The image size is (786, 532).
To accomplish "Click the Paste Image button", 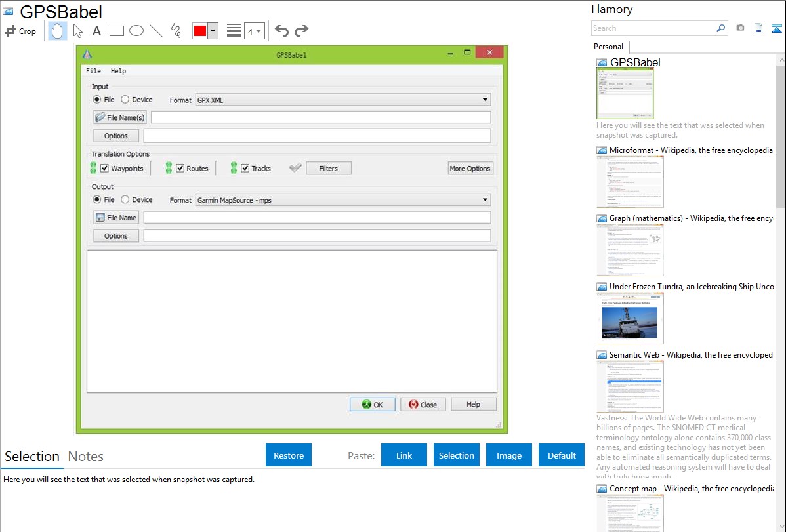I will point(509,455).
